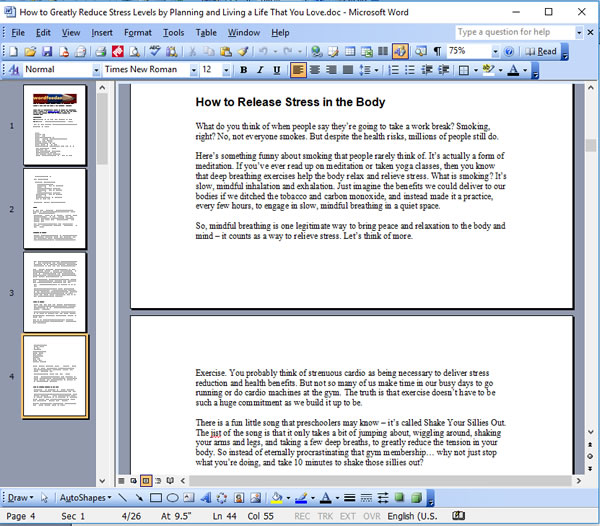Insert WordArt from the Drawing toolbar
Screen dimensions: 600x526
pyautogui.click(x=205, y=498)
